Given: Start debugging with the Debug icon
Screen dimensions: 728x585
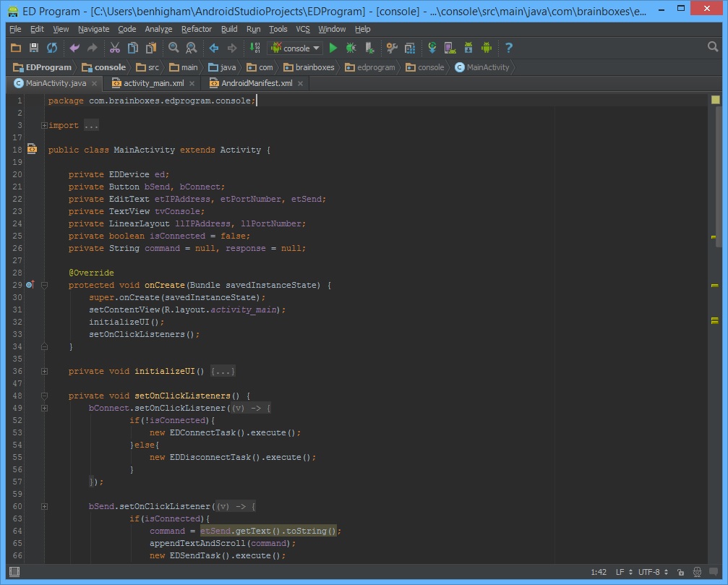Looking at the screenshot, I should tap(350, 48).
